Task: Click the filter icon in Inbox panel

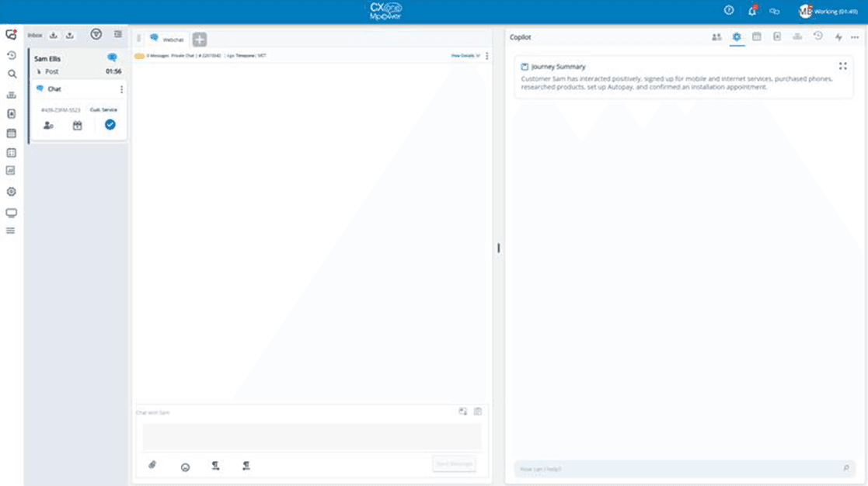Action: [96, 34]
